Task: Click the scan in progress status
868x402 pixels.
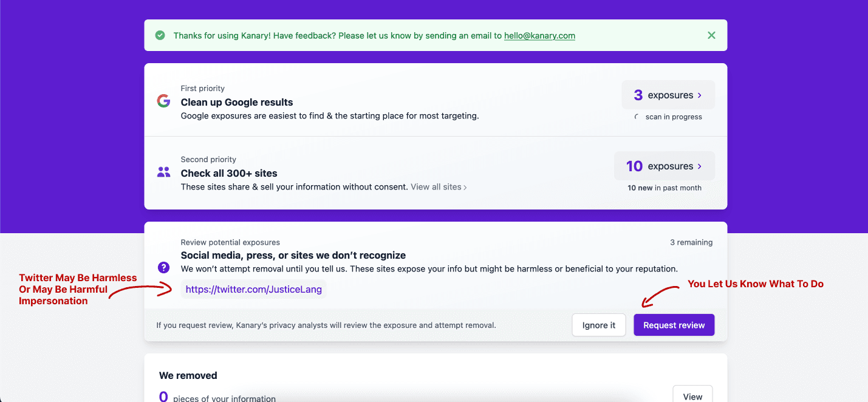Action: [x=674, y=117]
